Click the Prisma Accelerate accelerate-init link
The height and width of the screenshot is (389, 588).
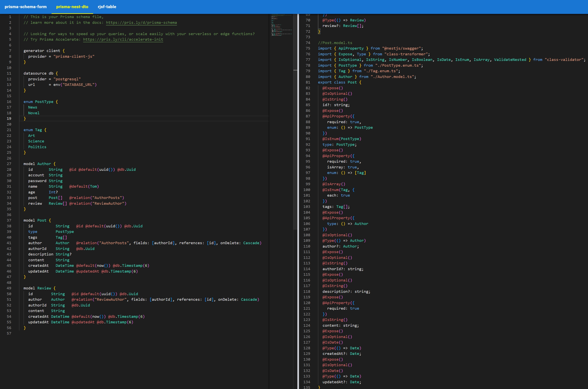click(123, 39)
